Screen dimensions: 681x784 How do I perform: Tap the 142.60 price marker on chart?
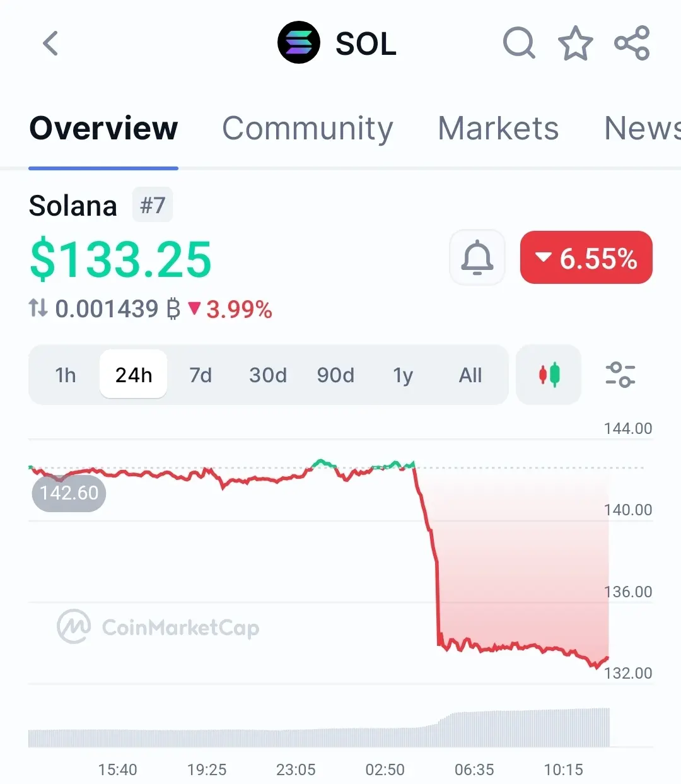pyautogui.click(x=69, y=493)
